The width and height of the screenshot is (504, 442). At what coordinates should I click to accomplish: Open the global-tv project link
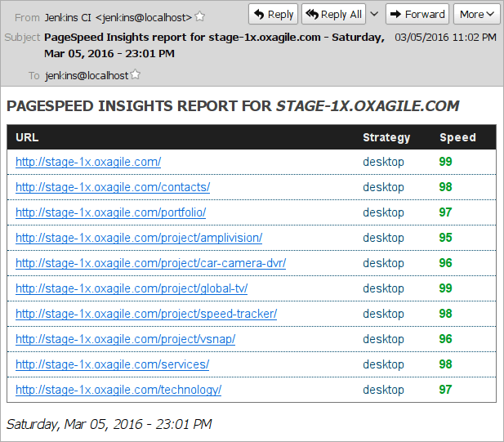pyautogui.click(x=132, y=288)
